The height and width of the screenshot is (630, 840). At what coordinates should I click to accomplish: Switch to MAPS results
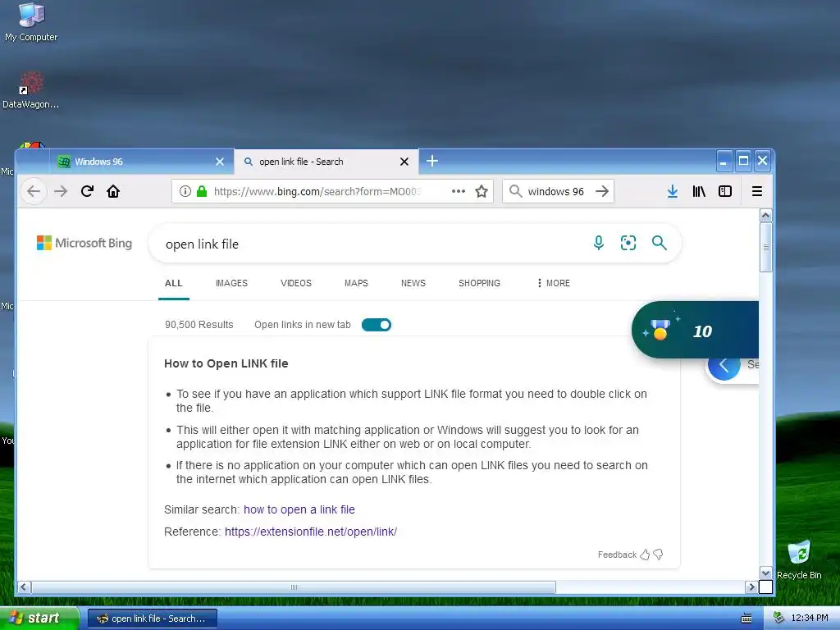click(356, 283)
